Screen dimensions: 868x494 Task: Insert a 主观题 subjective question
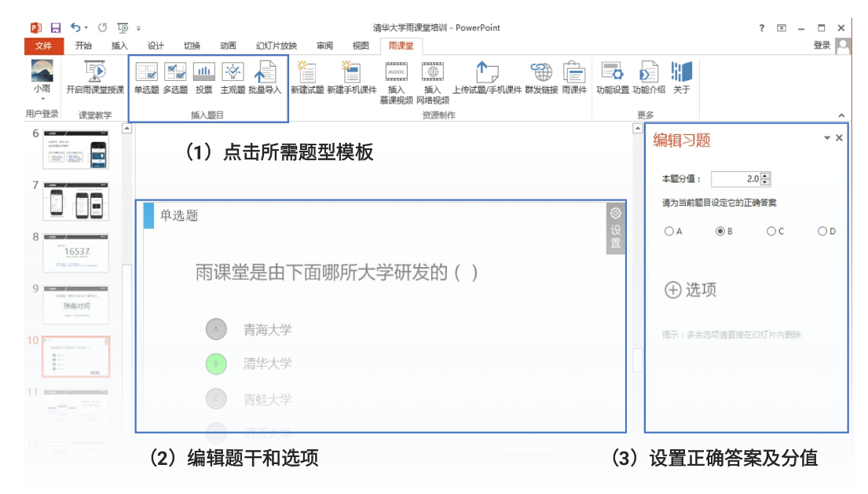(x=233, y=78)
